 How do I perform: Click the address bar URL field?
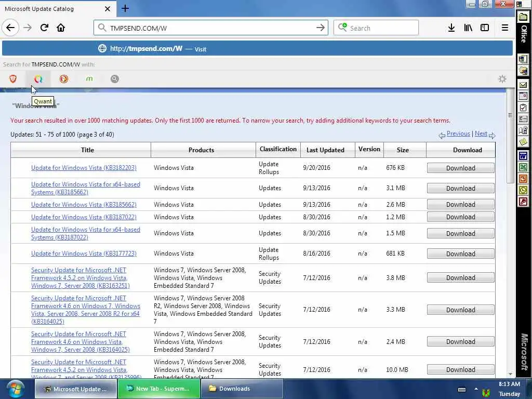coord(210,28)
